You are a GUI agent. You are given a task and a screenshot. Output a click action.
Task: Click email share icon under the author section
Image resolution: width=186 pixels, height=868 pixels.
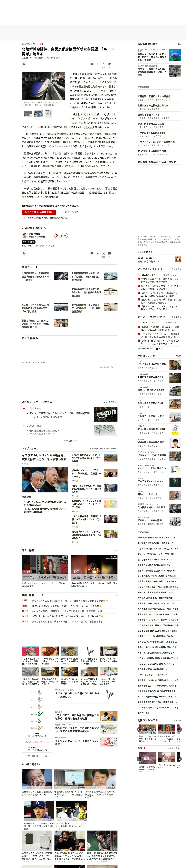pos(92,253)
